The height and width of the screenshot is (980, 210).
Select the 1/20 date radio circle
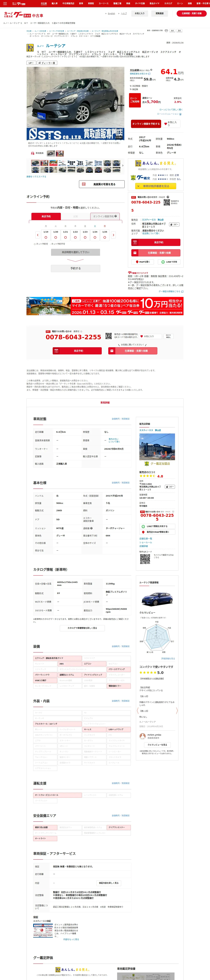click(x=56, y=237)
